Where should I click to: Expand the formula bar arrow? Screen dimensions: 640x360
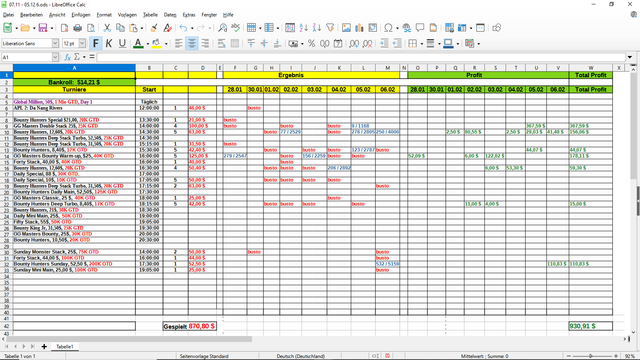click(630, 57)
